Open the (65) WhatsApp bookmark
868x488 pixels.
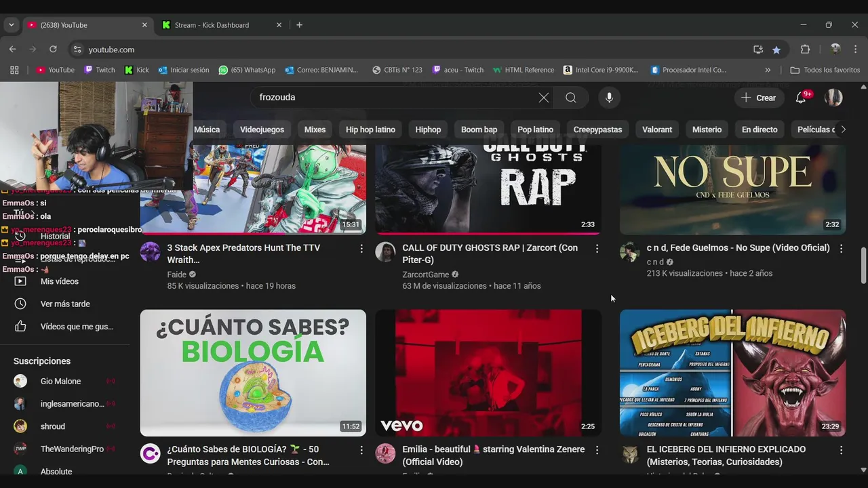coord(247,70)
